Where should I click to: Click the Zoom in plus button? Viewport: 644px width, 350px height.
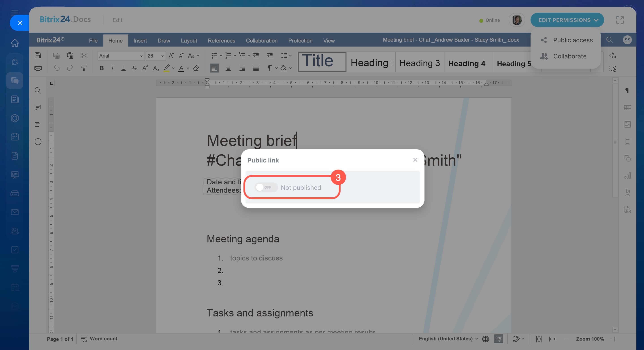click(614, 339)
